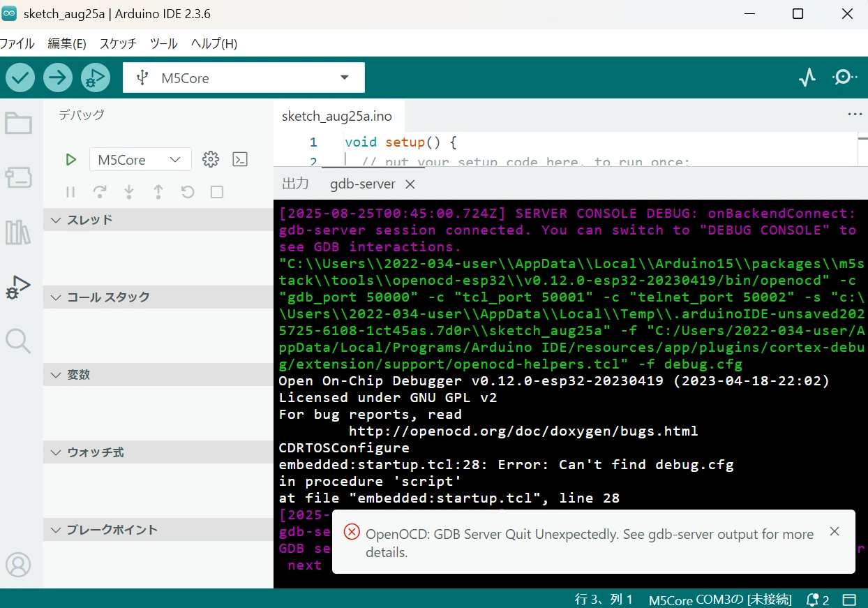Collapse the ブレークポイント section
This screenshot has width=868, height=608.
[158, 530]
